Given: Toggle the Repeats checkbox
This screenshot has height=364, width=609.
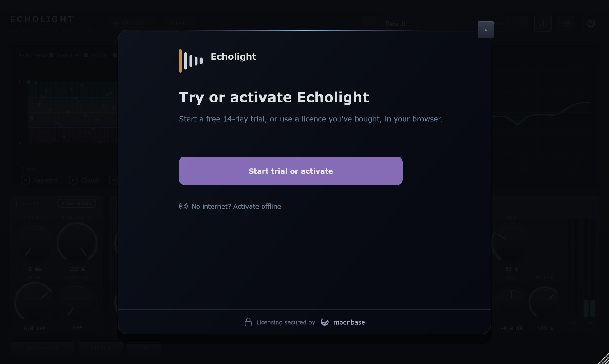Looking at the screenshot, I should pos(25,180).
